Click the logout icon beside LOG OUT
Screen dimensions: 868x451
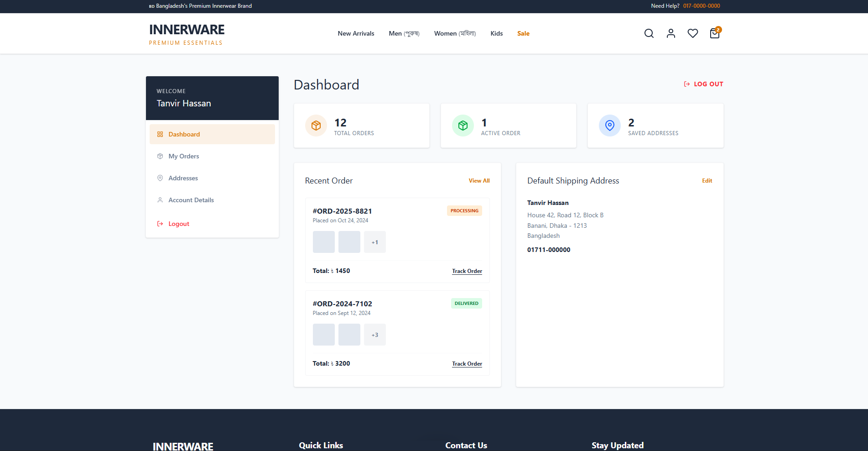coord(686,84)
